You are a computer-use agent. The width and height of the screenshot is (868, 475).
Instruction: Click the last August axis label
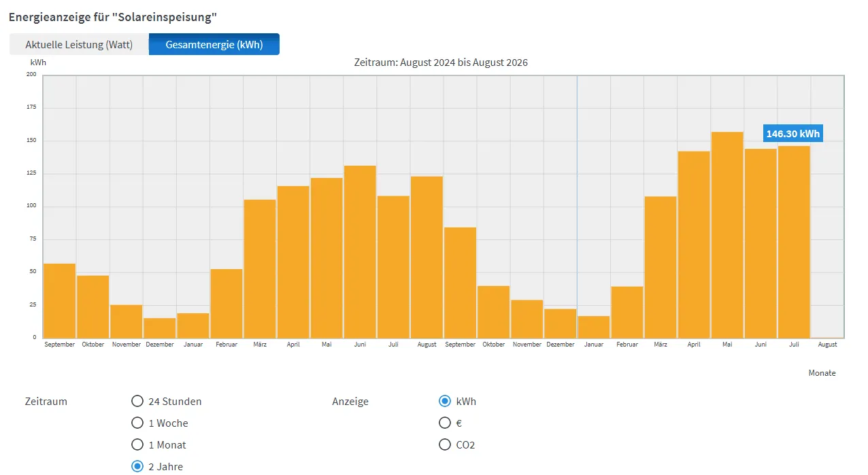[827, 345]
